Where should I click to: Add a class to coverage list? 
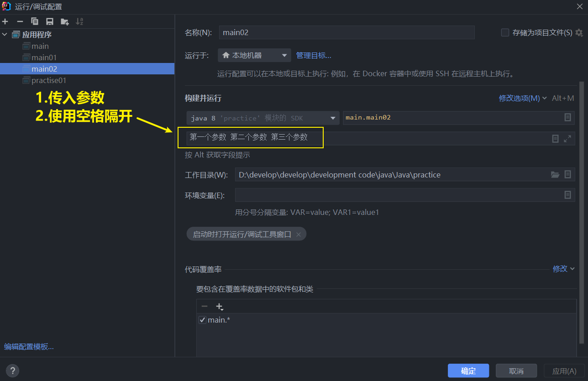[x=220, y=306]
